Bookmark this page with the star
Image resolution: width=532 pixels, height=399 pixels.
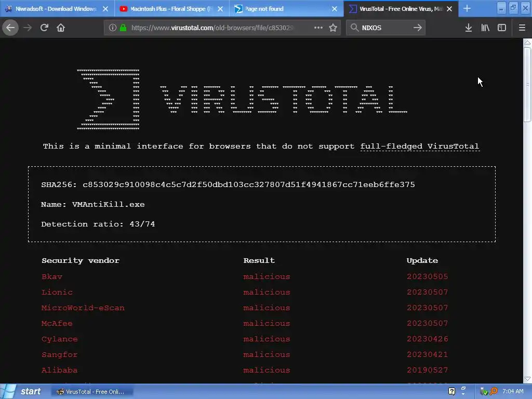333,28
